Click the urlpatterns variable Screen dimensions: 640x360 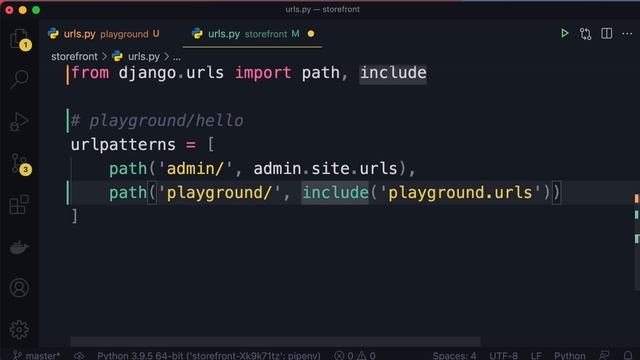123,145
